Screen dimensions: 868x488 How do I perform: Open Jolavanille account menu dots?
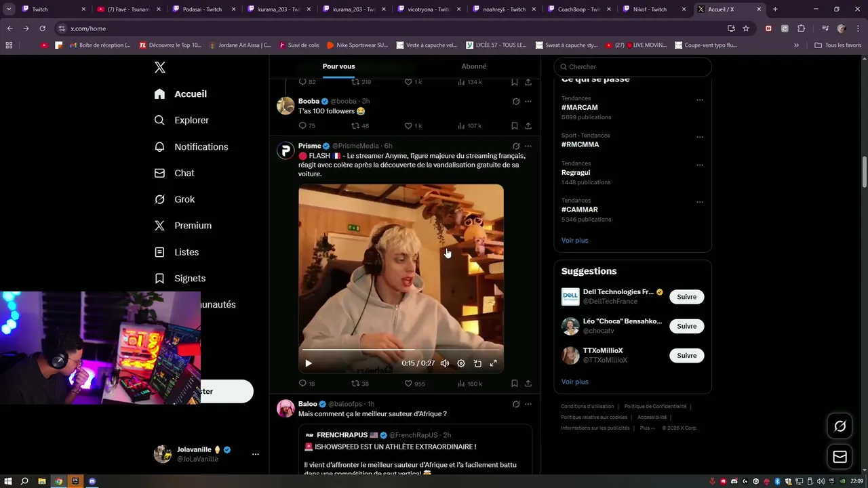point(255,454)
